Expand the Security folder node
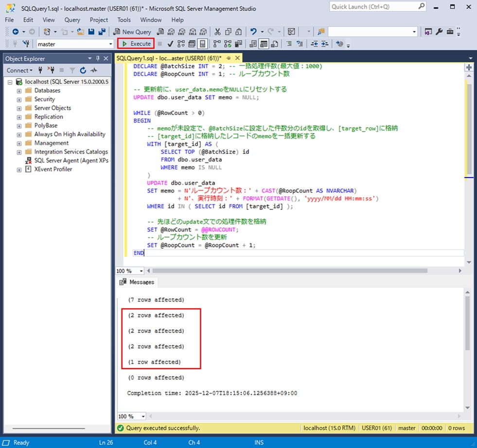Screen dimensions: 477x448 19,99
